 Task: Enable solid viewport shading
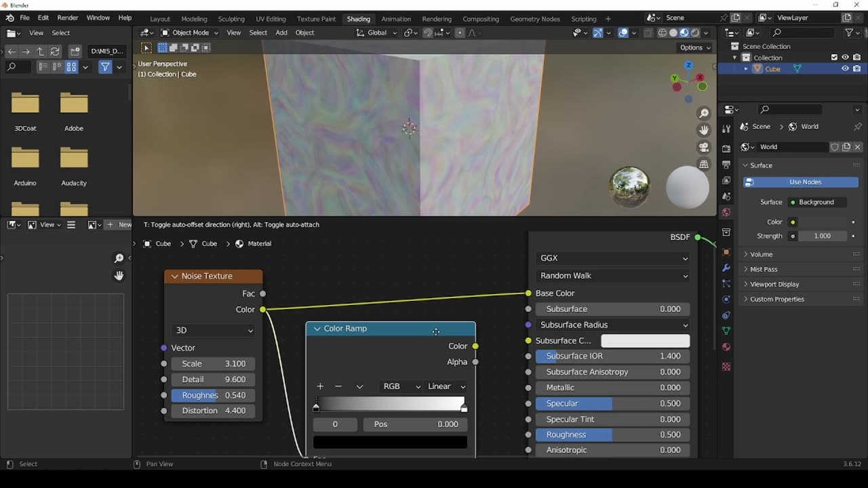pos(673,33)
